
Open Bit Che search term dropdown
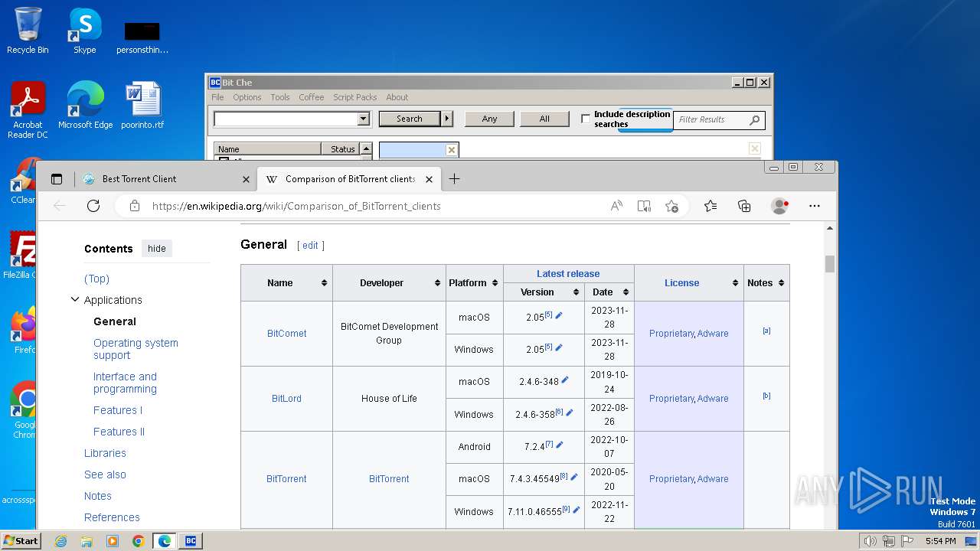click(364, 119)
